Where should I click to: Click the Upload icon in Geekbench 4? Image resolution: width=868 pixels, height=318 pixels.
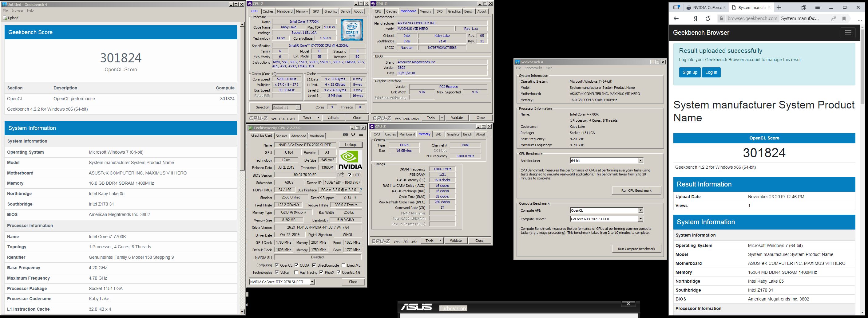5,18
